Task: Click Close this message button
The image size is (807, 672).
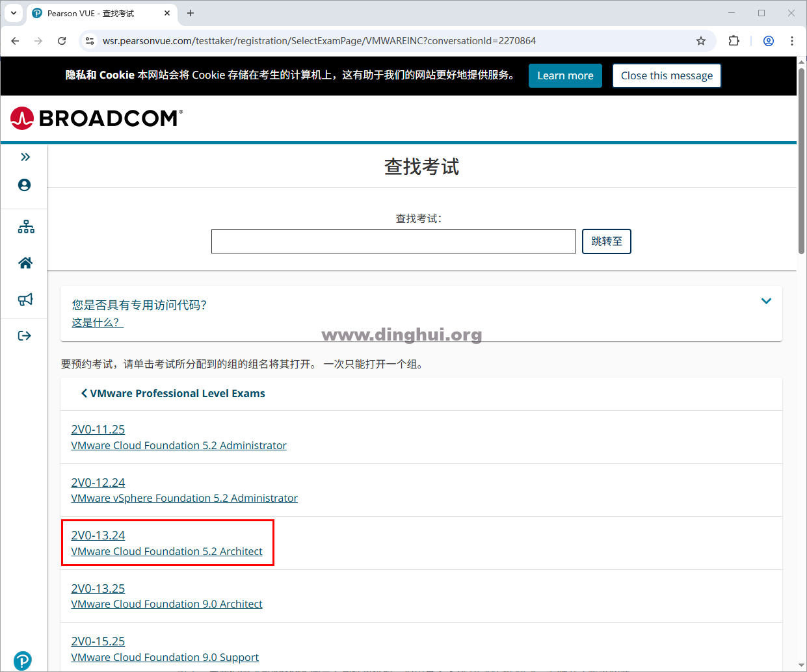Action: (x=667, y=75)
